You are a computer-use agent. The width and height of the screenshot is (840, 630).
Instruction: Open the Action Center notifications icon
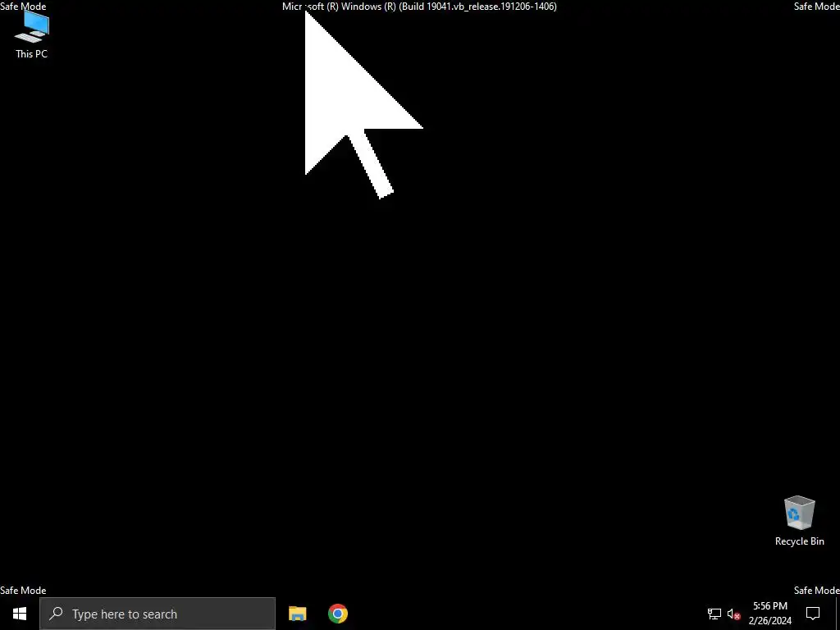click(x=813, y=614)
